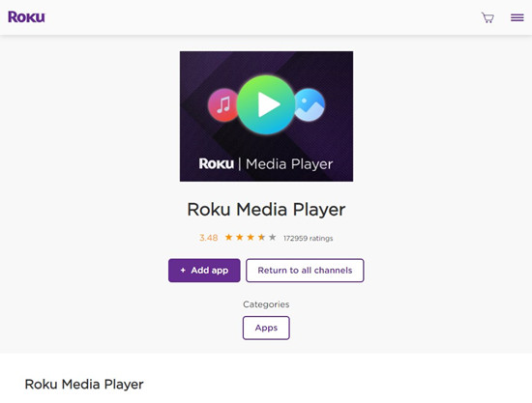Click the star rating row

[251, 238]
